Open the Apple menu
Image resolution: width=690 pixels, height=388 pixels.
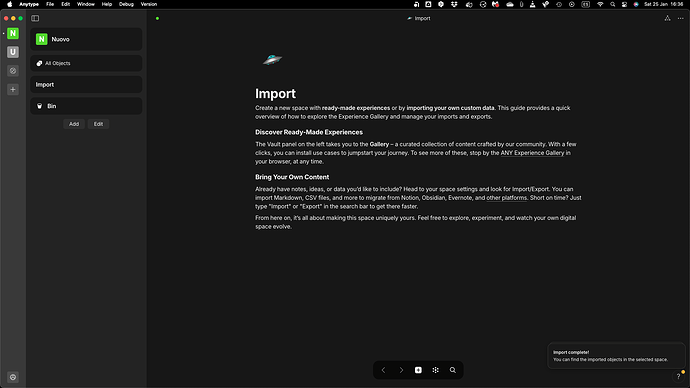10,4
